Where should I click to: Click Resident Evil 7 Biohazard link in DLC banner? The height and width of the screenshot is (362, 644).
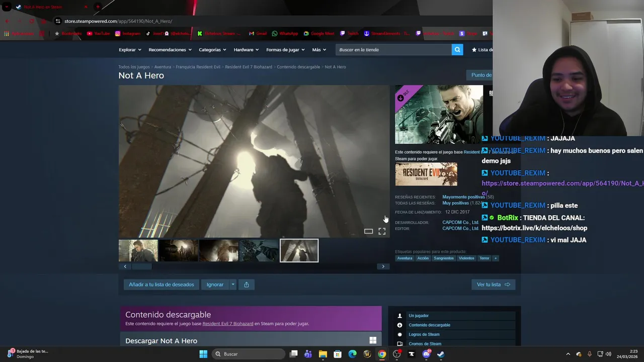coord(228,324)
